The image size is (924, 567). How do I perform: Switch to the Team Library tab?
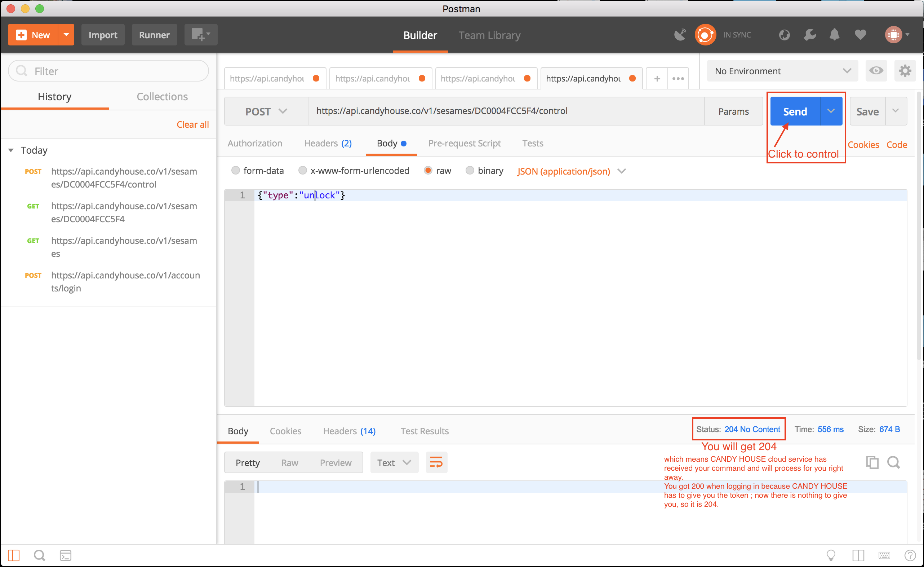489,35
